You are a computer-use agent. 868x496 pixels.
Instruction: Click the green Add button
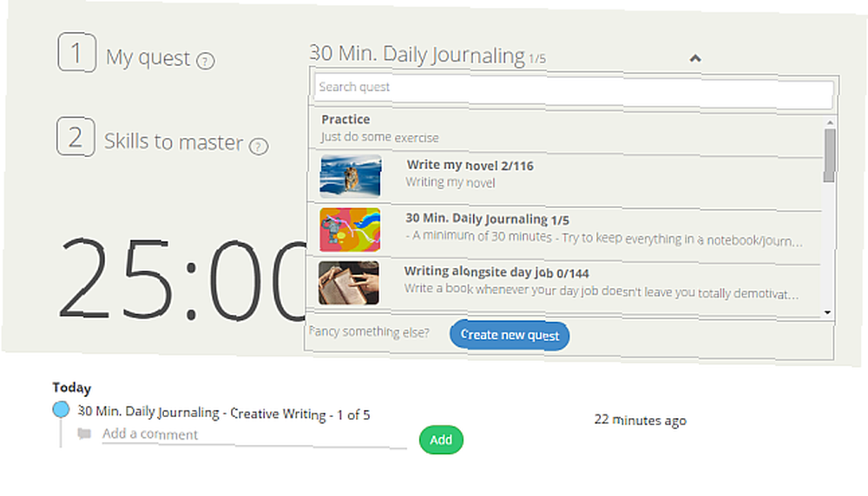(441, 441)
